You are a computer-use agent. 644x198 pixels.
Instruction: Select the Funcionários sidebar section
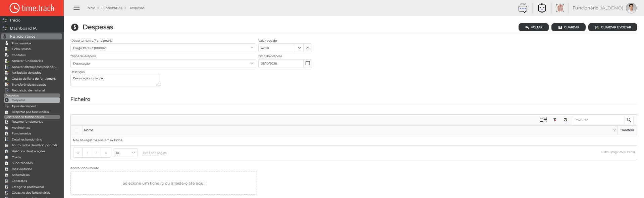click(x=32, y=36)
